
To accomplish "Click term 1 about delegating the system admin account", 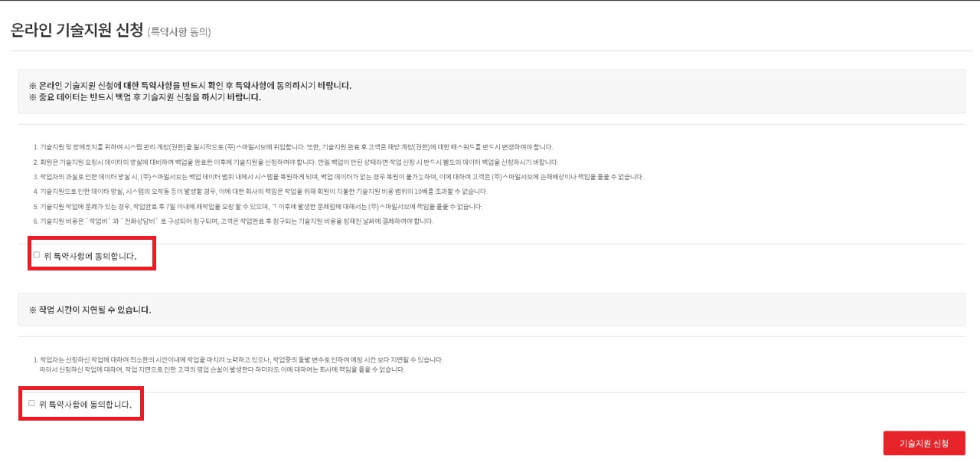I will (292, 147).
